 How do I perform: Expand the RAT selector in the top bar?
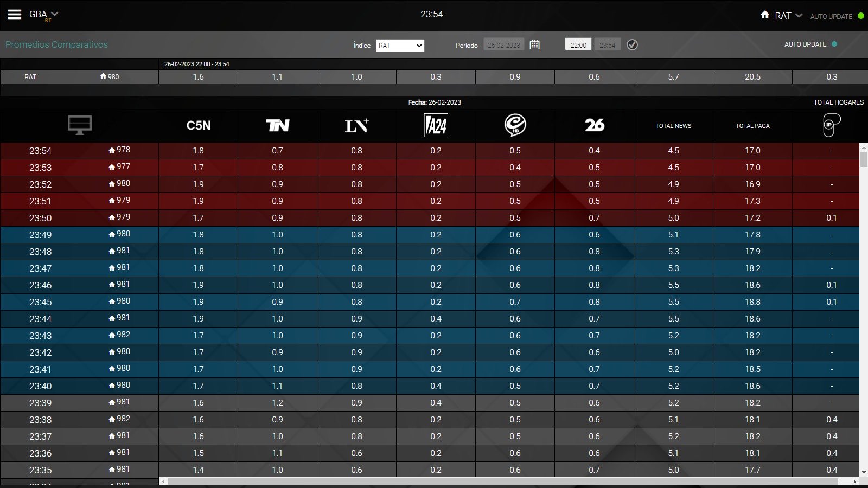pos(788,16)
